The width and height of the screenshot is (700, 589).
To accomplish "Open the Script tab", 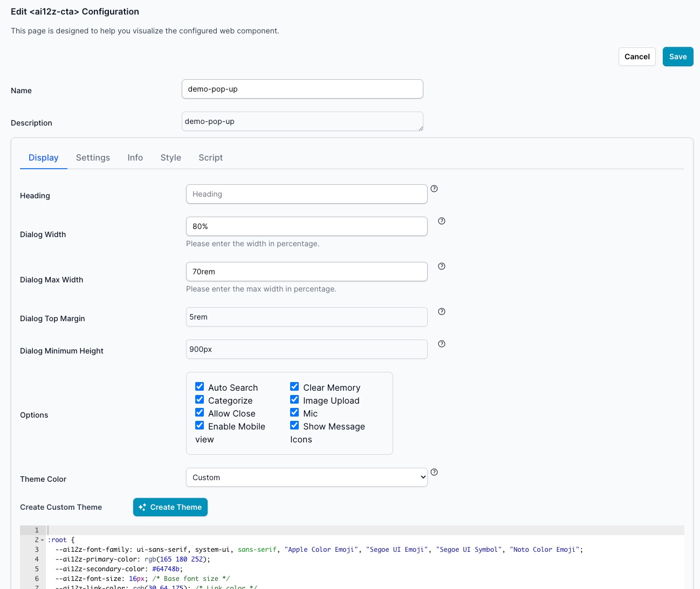I will pos(210,157).
